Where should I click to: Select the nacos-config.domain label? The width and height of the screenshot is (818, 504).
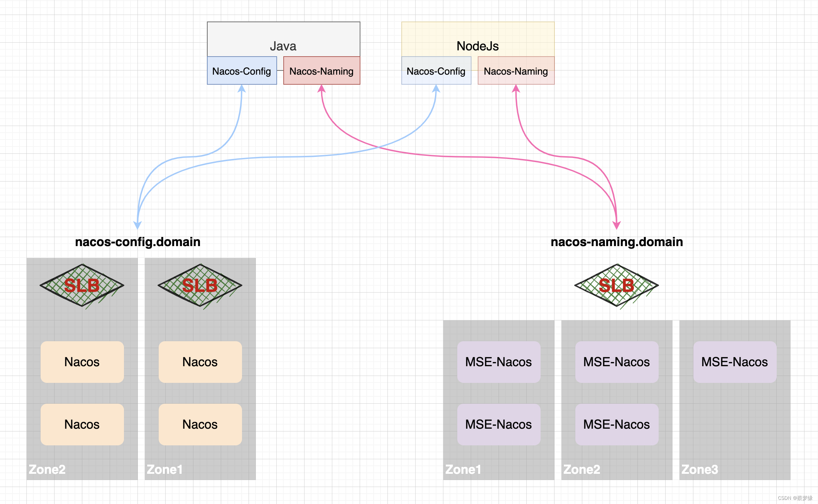point(138,242)
